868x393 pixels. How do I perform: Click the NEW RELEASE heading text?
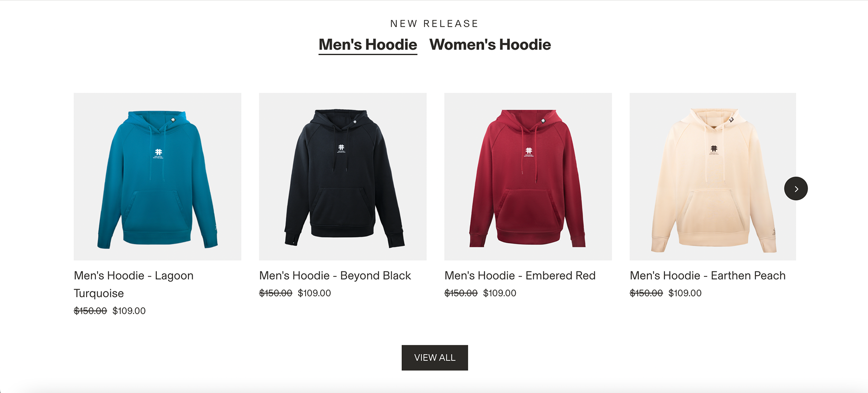click(x=434, y=23)
